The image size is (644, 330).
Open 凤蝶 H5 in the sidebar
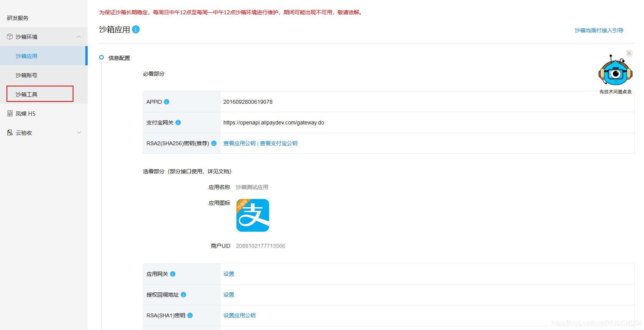(x=25, y=114)
